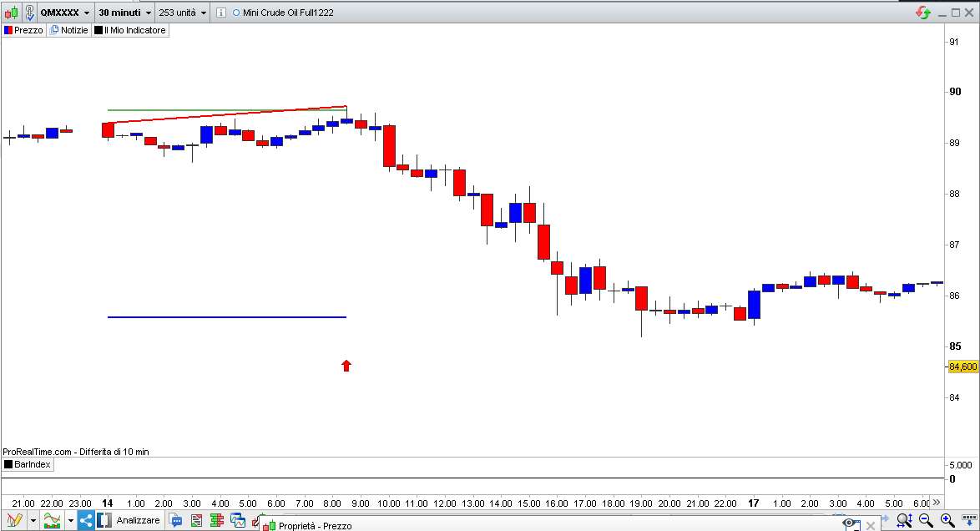The width and height of the screenshot is (980, 531).
Task: Click the Notizie label tab
Action: [69, 30]
